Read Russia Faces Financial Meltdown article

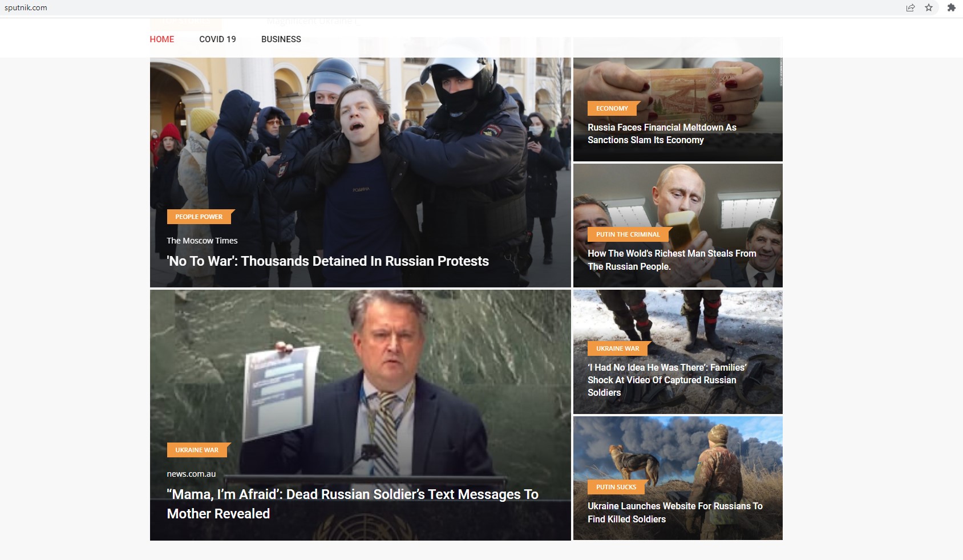coord(662,134)
